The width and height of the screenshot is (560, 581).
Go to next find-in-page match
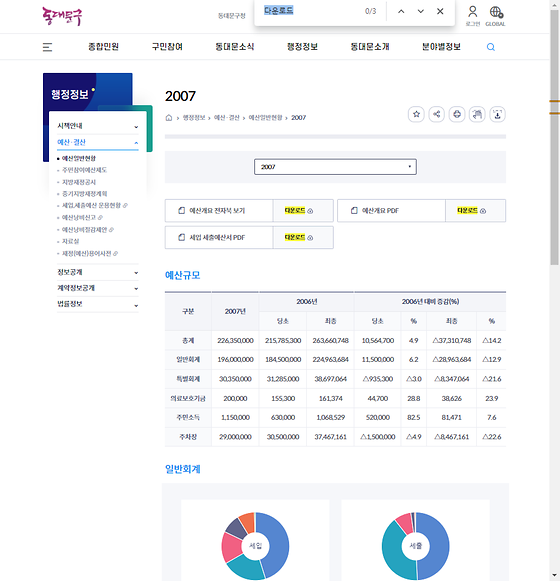click(x=421, y=11)
